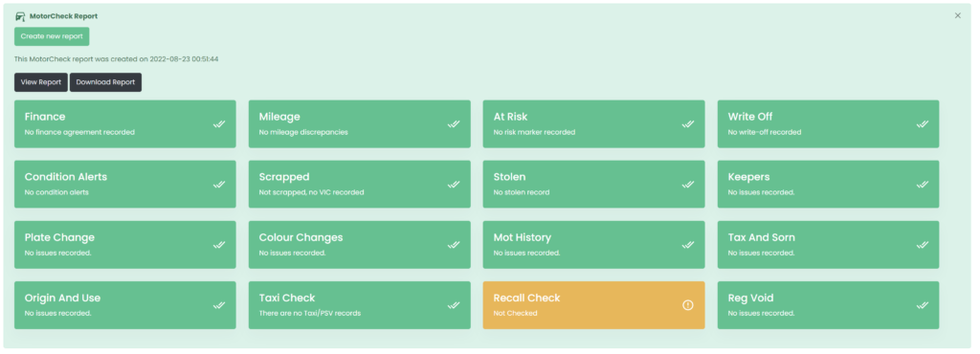The image size is (980, 354).
Task: Click the At Risk card checkmark icon
Action: (x=687, y=124)
